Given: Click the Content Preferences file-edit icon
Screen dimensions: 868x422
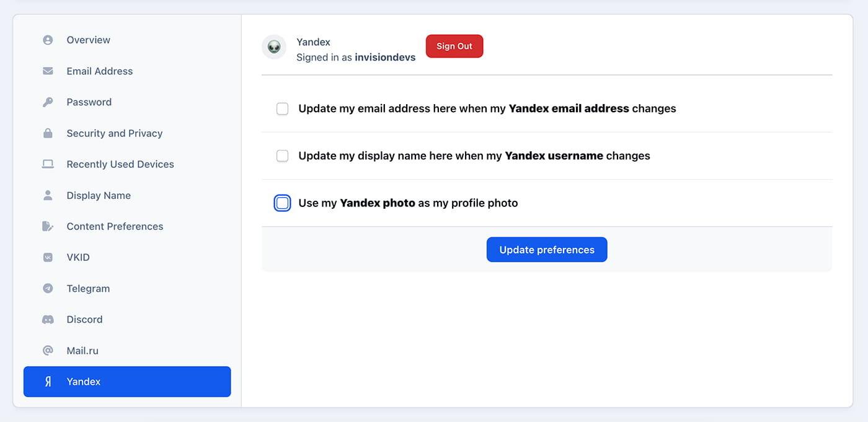Looking at the screenshot, I should (x=48, y=226).
